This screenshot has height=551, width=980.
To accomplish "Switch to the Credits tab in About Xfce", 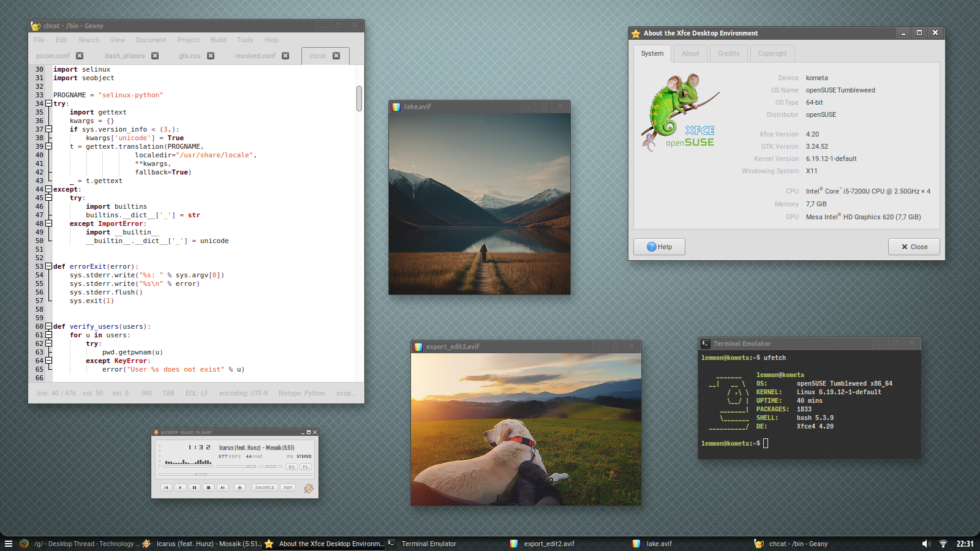I will pyautogui.click(x=728, y=53).
